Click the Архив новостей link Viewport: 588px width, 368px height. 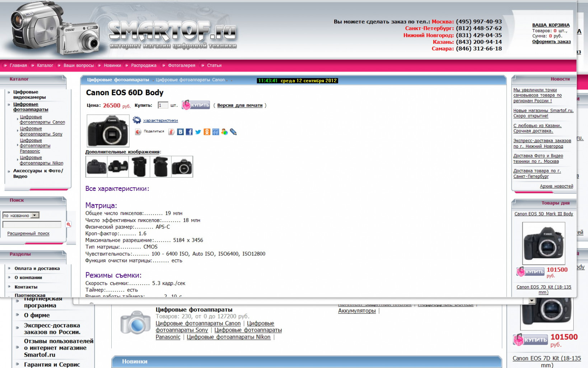556,186
